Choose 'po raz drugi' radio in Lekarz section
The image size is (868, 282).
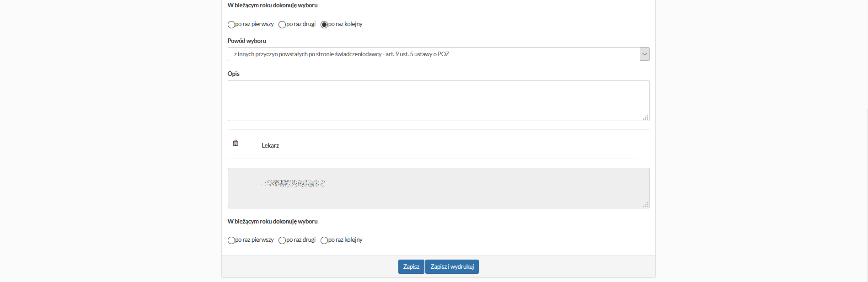pos(282,240)
